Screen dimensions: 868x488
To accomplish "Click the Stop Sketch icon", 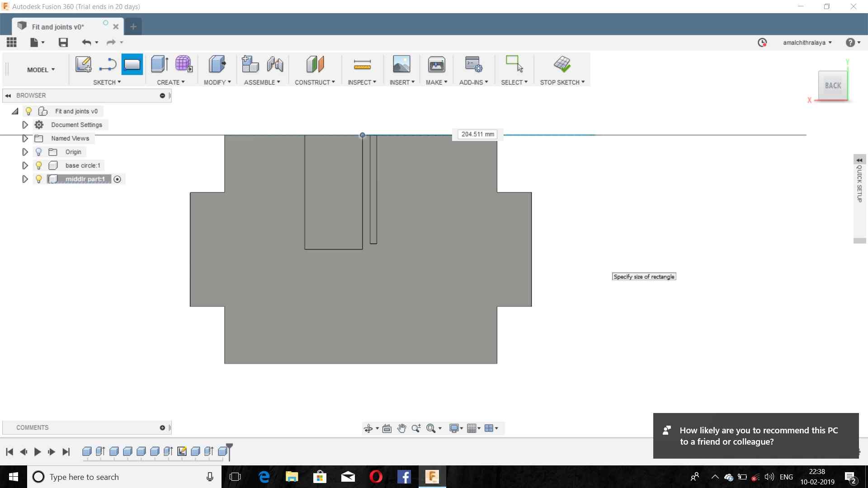I will click(x=562, y=64).
